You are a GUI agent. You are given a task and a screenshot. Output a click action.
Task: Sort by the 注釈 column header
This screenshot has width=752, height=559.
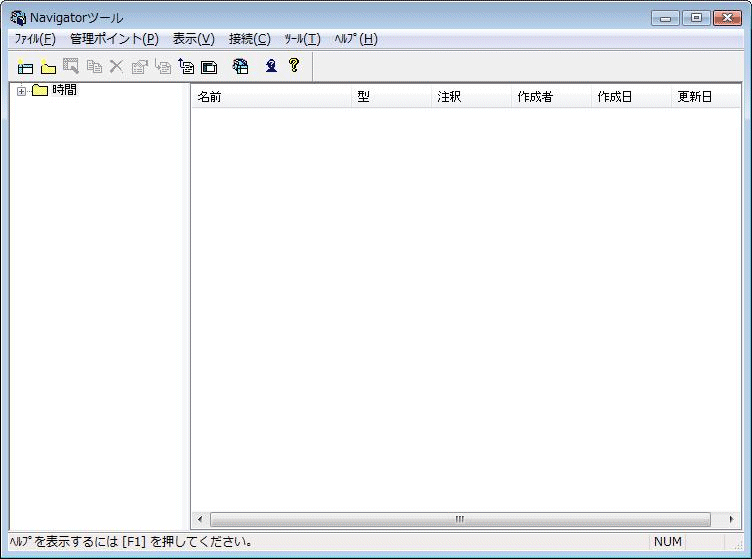point(471,97)
